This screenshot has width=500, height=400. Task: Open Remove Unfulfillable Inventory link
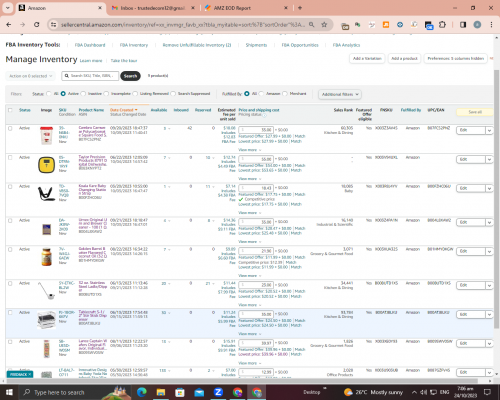pyautogui.click(x=197, y=45)
